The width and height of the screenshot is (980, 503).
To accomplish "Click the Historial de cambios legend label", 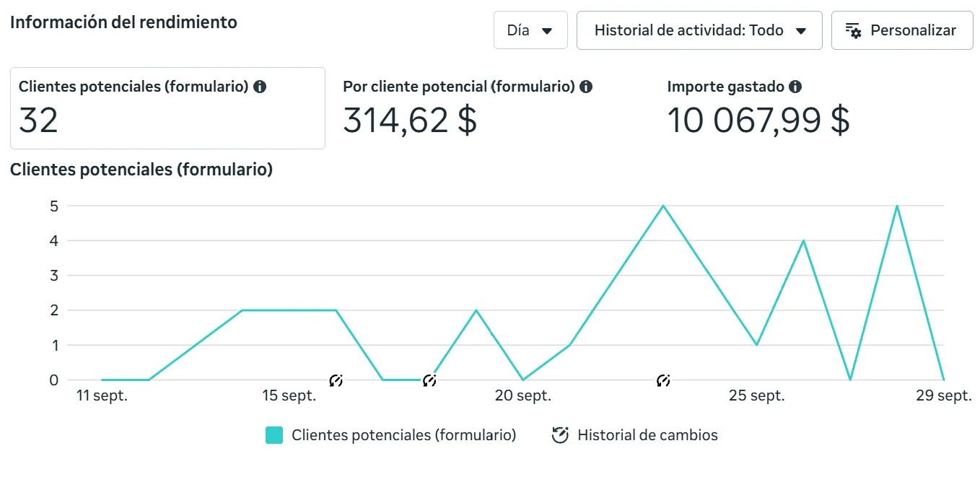I will coord(648,435).
